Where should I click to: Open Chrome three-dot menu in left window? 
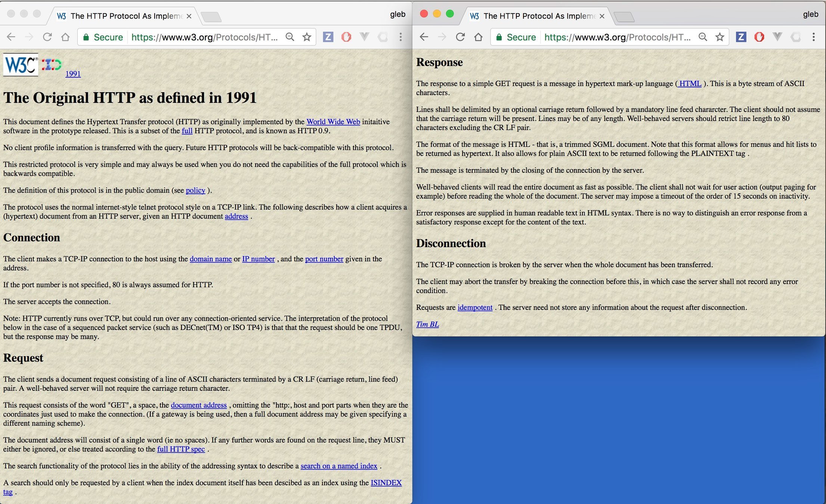click(x=400, y=37)
